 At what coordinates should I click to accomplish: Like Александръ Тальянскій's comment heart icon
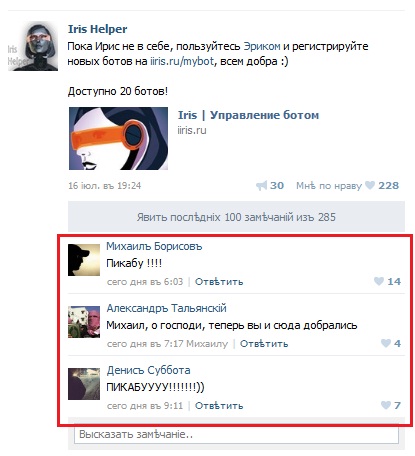[x=386, y=343]
